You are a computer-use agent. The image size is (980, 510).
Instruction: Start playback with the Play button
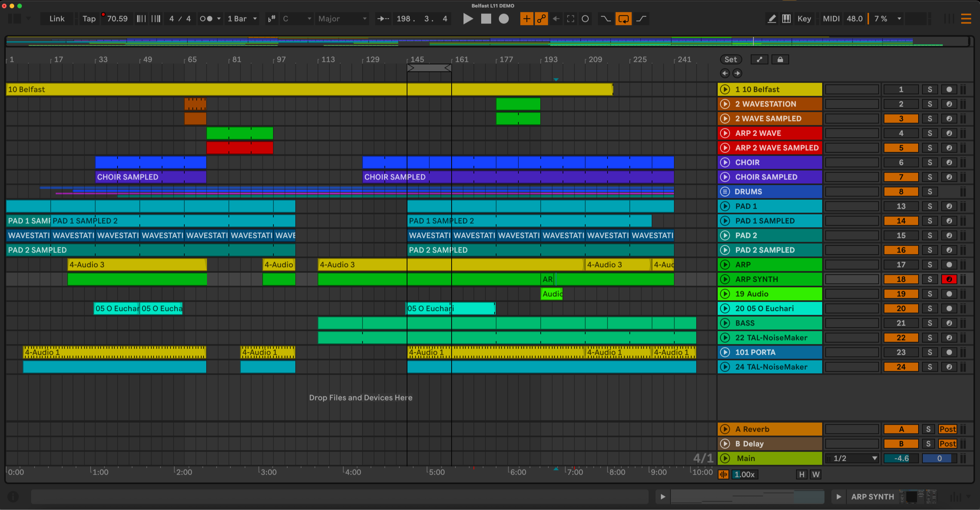[x=467, y=19]
